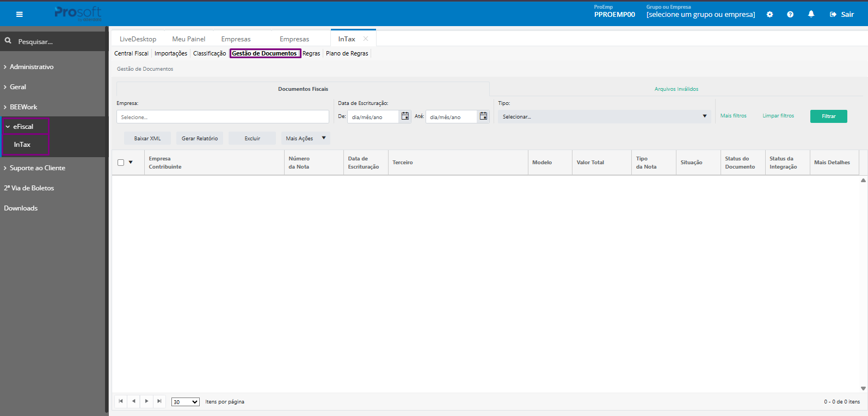Open settings gear icon in header

(769, 15)
